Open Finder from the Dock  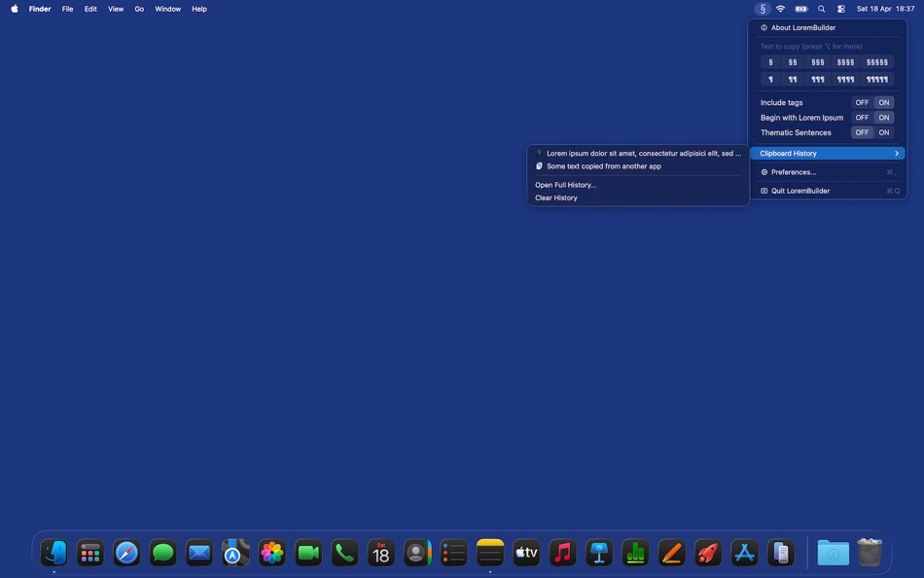tap(53, 553)
